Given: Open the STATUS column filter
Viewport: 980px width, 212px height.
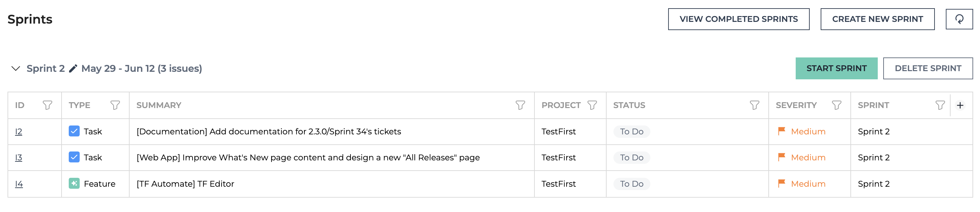Looking at the screenshot, I should click(x=754, y=105).
